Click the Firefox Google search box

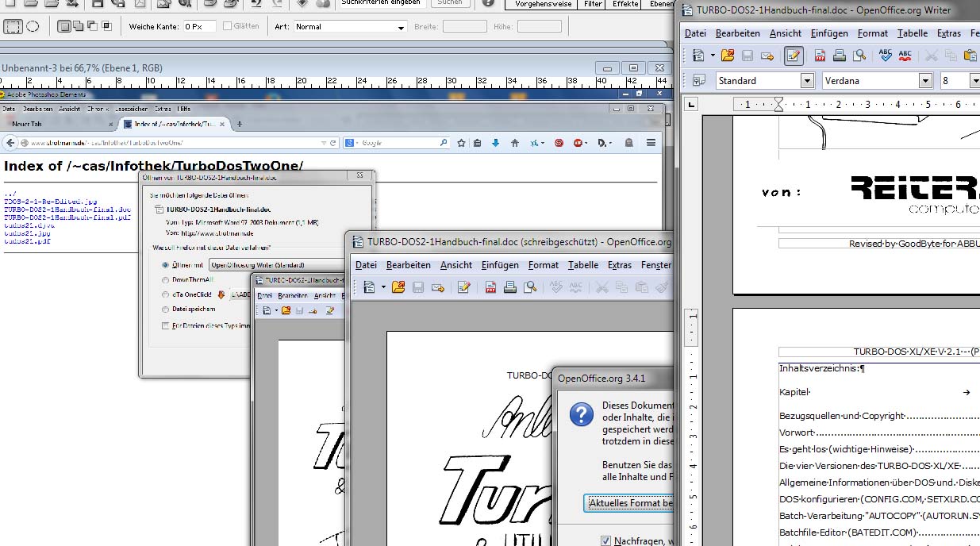(397, 143)
